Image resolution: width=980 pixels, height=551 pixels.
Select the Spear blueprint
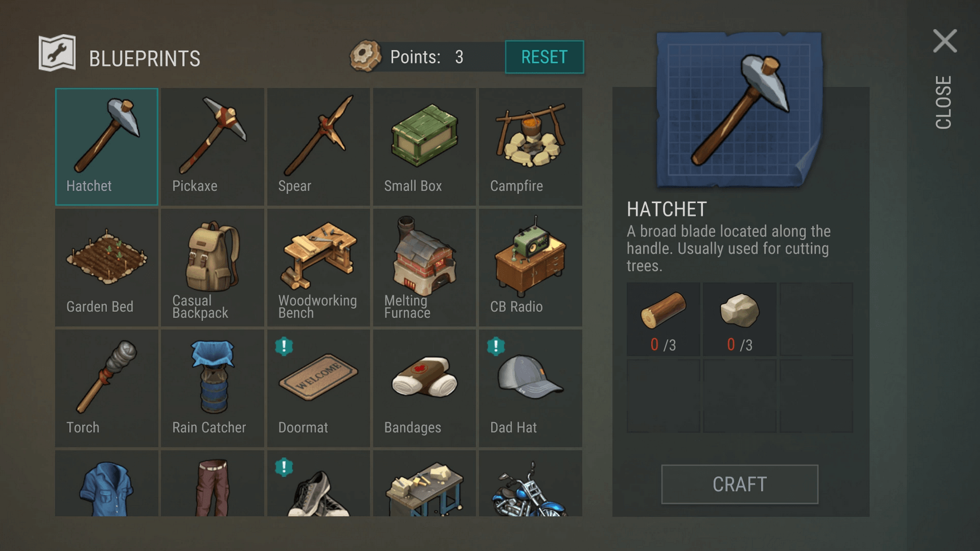click(x=318, y=146)
